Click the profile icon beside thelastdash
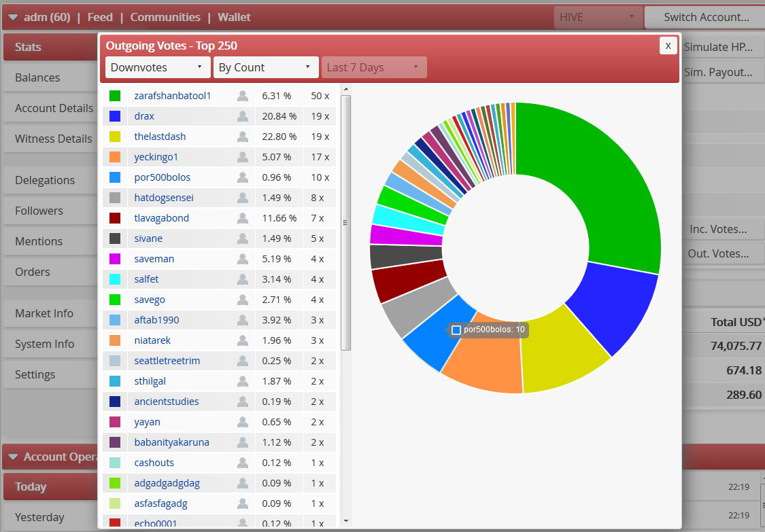Image resolution: width=765 pixels, height=532 pixels. point(243,137)
